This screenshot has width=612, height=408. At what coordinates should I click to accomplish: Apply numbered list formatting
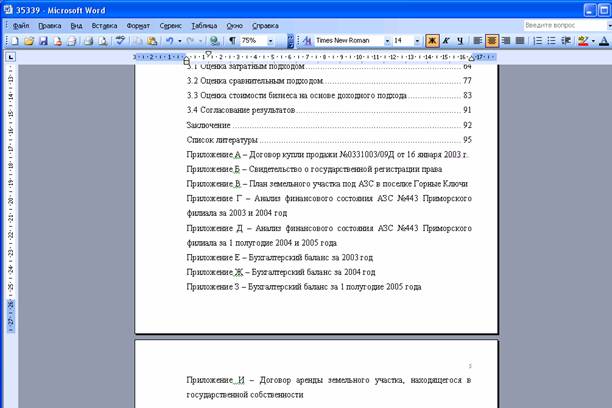click(x=537, y=41)
